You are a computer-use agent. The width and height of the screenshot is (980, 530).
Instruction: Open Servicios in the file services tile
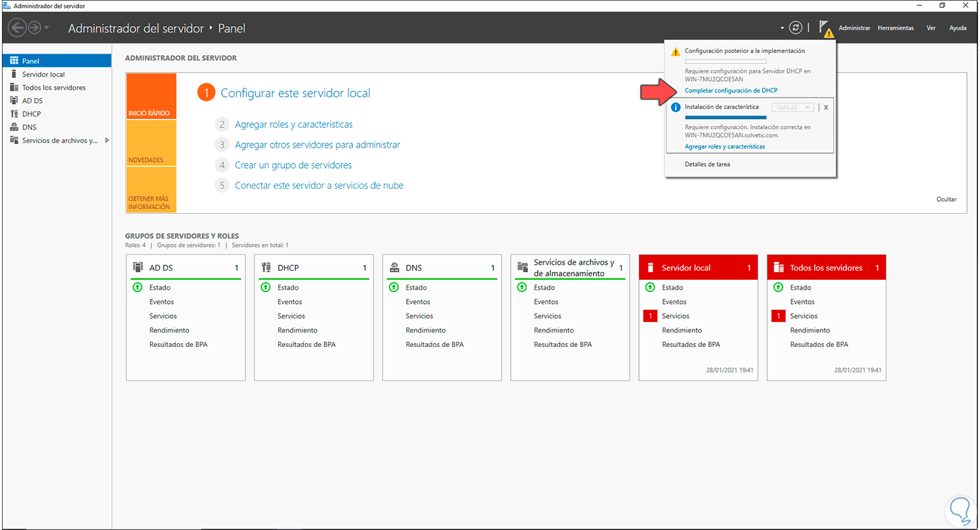coord(547,316)
